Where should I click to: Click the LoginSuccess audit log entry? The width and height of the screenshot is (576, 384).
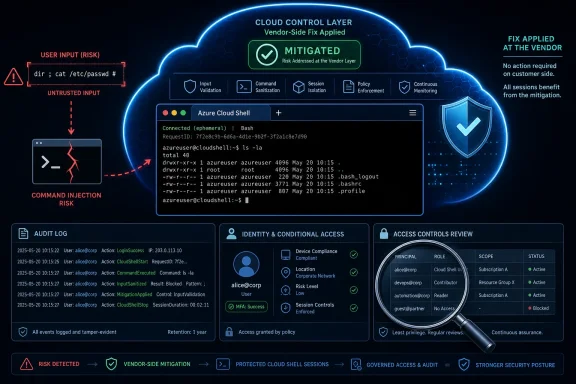coord(100,251)
